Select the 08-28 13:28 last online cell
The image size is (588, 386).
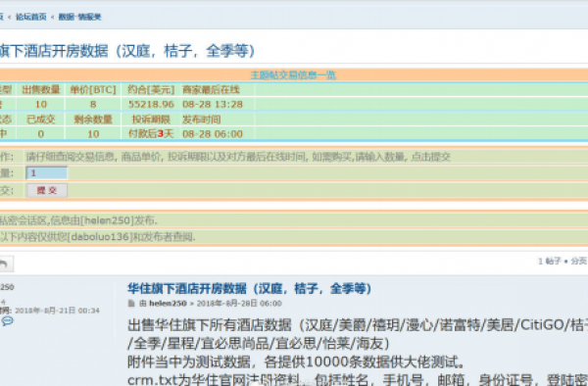pos(213,104)
